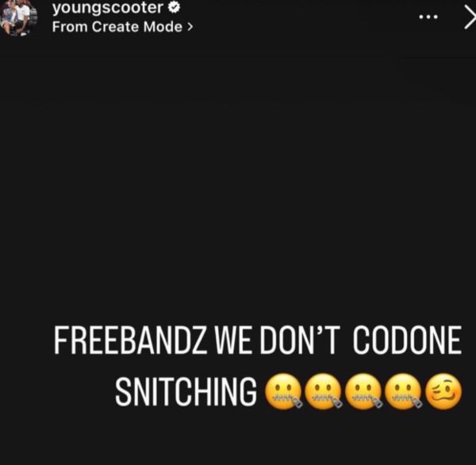Click the first zipper-mouth emoji
The width and height of the screenshot is (476, 465).
[x=283, y=392]
